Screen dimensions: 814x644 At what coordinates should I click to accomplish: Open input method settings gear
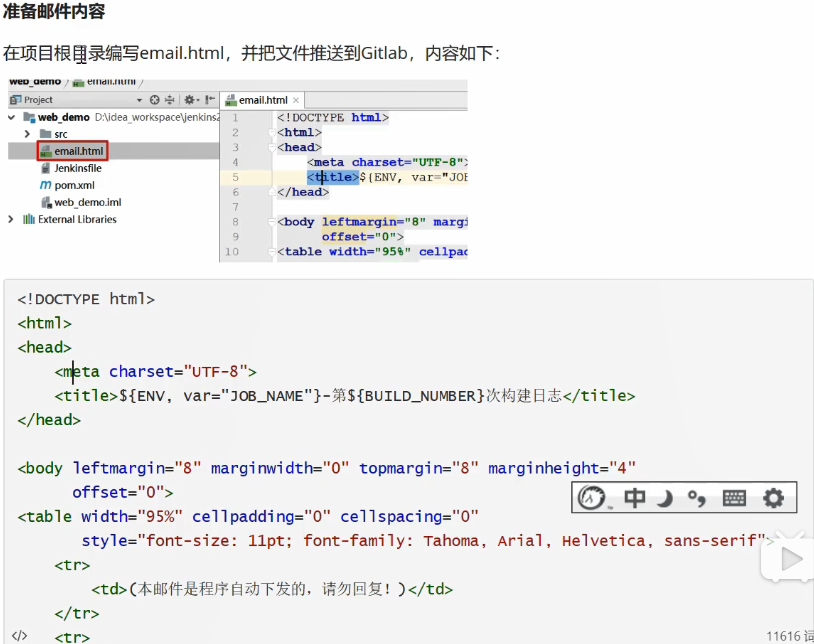[773, 498]
